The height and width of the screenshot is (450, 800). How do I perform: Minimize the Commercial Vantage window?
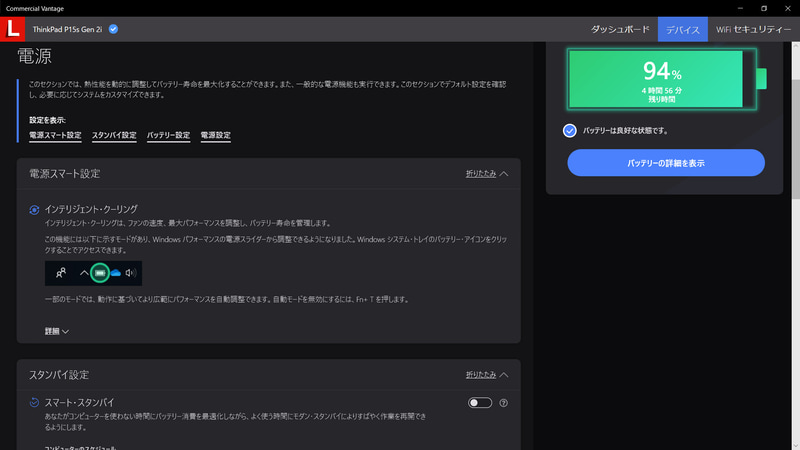tap(740, 8)
